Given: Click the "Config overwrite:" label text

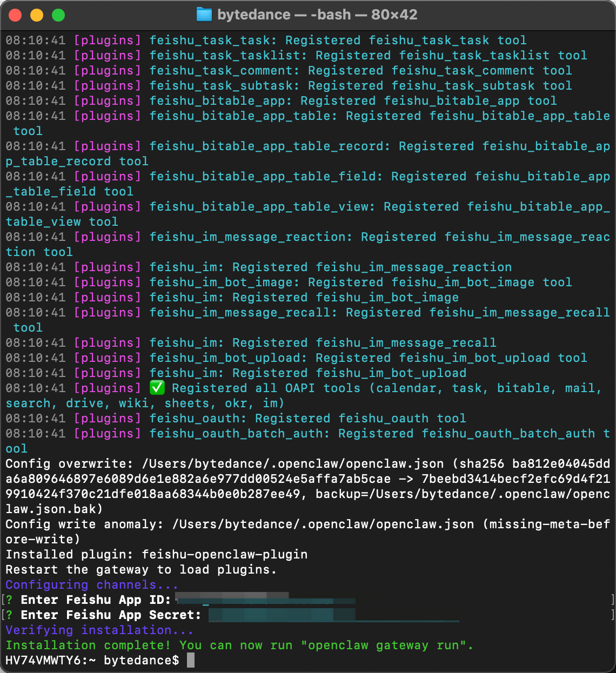Looking at the screenshot, I should (x=69, y=463).
